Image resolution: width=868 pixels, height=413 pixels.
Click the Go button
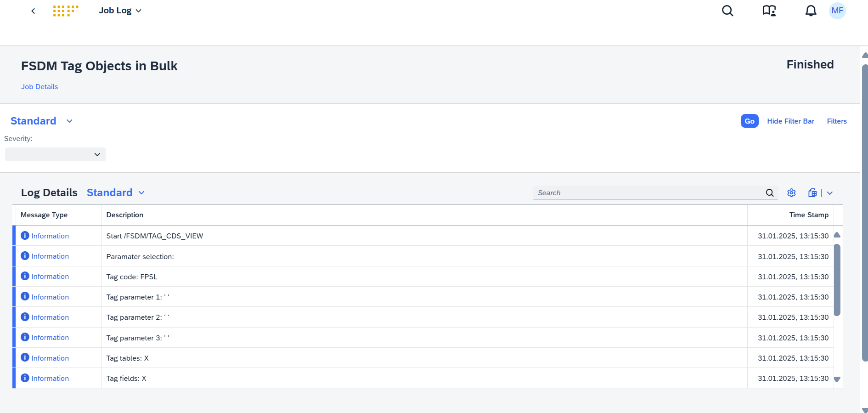point(750,121)
